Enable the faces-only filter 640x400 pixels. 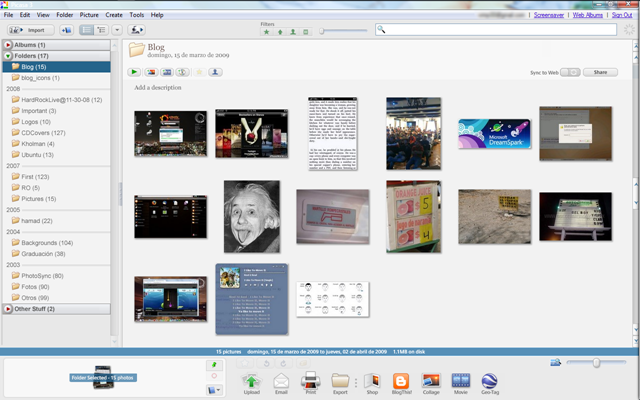(x=293, y=32)
